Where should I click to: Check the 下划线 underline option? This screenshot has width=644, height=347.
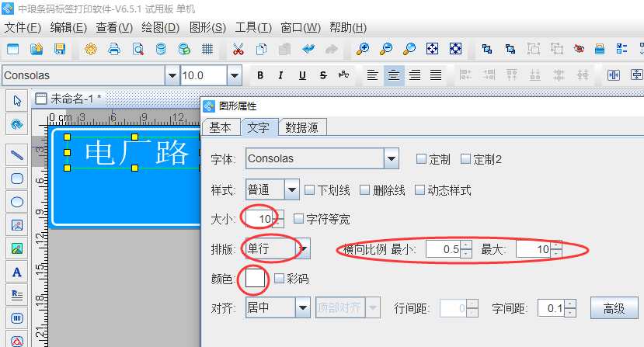point(310,189)
